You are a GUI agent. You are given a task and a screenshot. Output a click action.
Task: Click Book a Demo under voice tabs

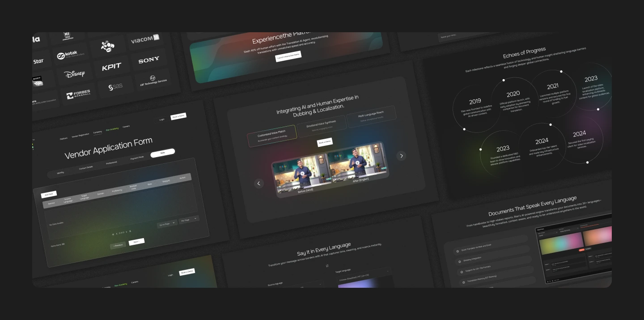pos(325,142)
